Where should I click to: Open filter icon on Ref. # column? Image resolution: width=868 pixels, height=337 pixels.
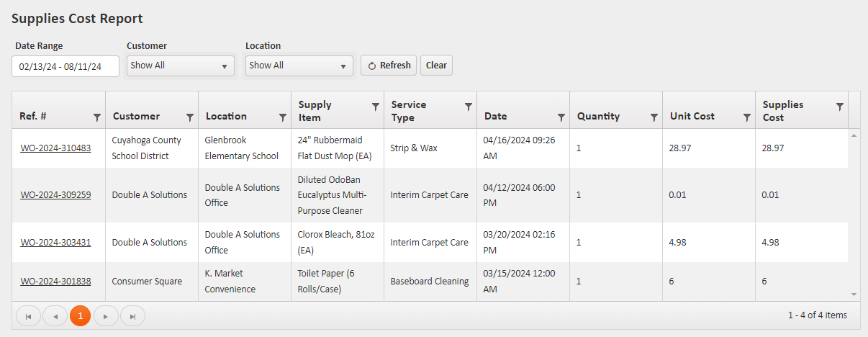(97, 117)
